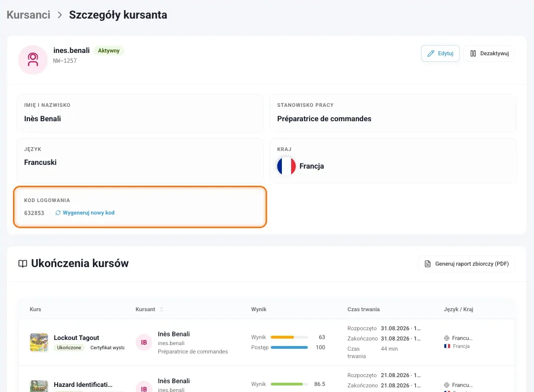Screen dimensions: 534x392
Task: Click the Język / Kraj column header
Action: pos(458,309)
